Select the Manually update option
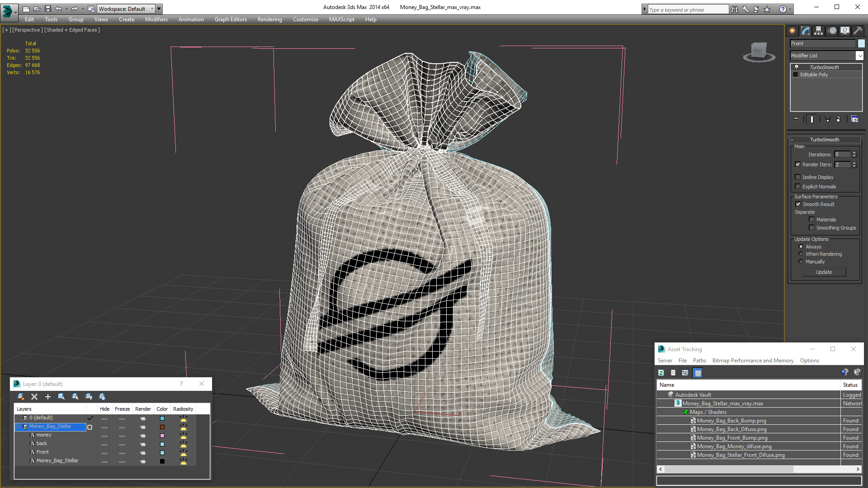 (x=801, y=262)
